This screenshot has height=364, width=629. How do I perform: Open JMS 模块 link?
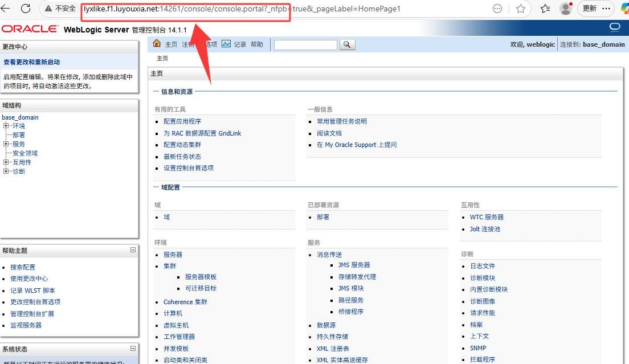351,288
